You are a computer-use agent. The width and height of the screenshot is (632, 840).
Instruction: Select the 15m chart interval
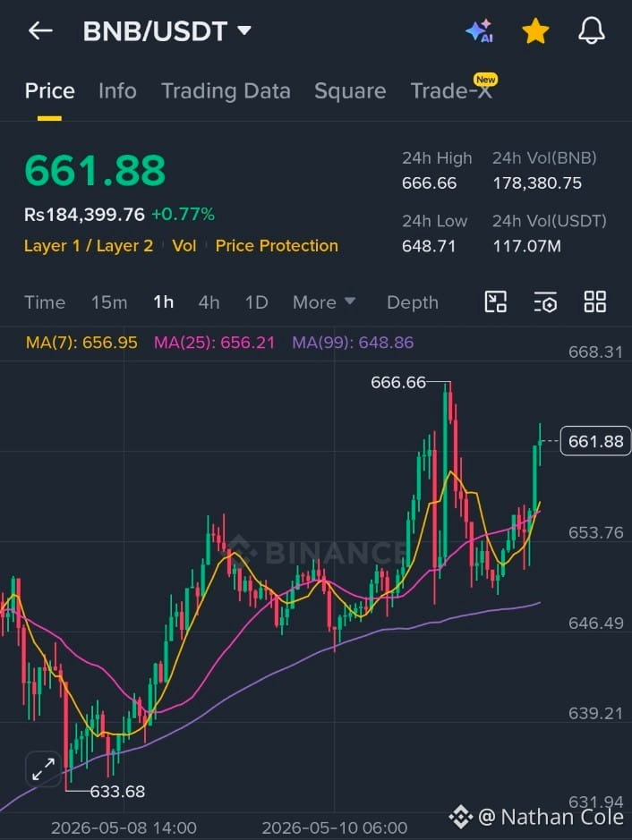tap(109, 302)
